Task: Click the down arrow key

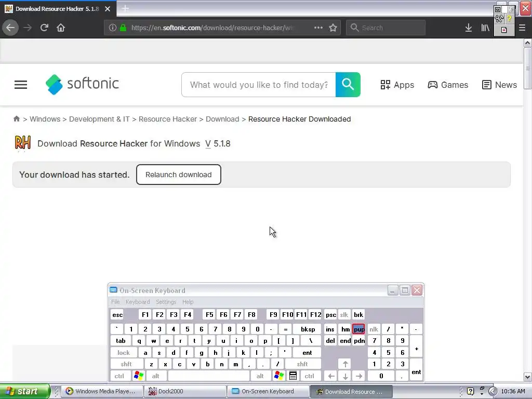Action: click(345, 376)
